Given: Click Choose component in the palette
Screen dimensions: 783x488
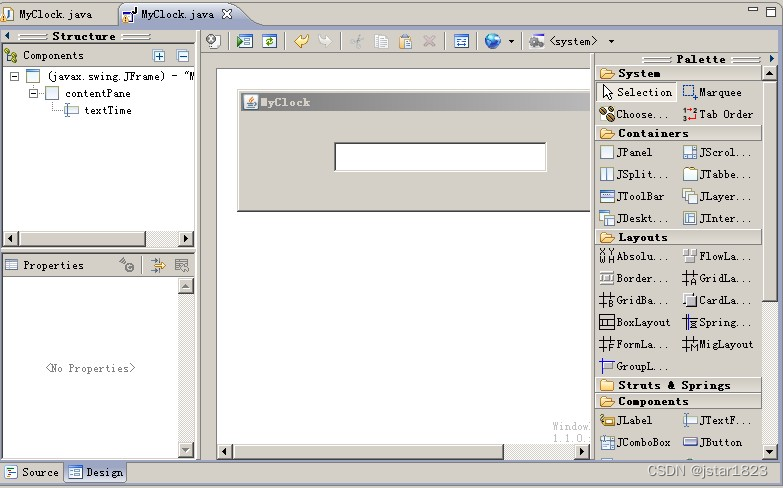Looking at the screenshot, I should 634,114.
